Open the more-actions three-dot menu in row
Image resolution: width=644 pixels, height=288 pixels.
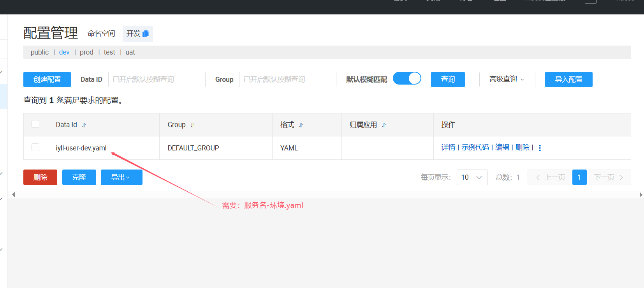tap(540, 148)
